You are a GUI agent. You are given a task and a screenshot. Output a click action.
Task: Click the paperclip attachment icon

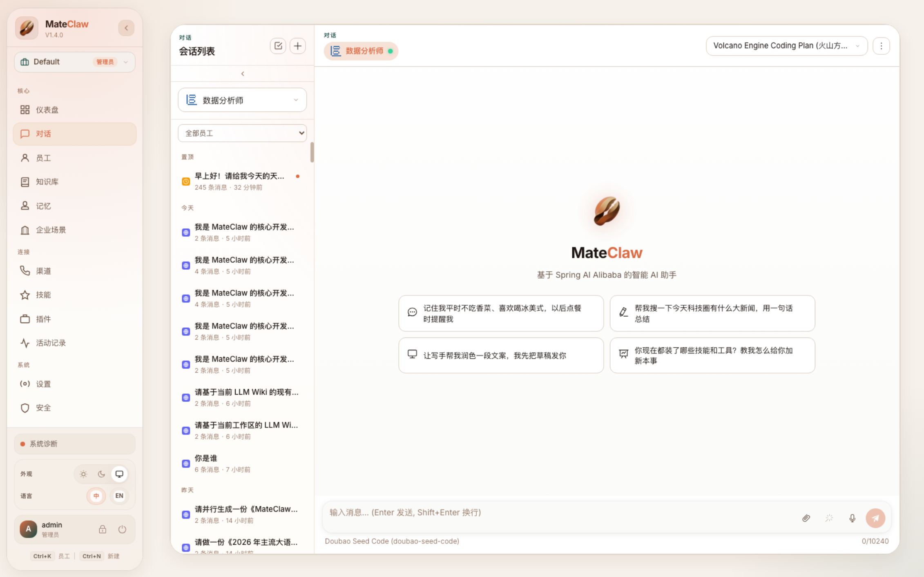806,518
